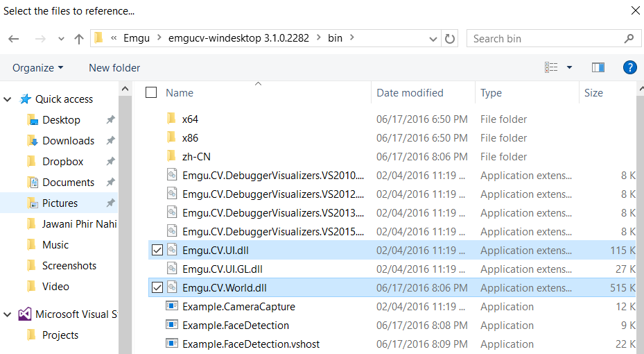Open Jawani Phir Nahi folder
644x354 pixels.
(79, 224)
